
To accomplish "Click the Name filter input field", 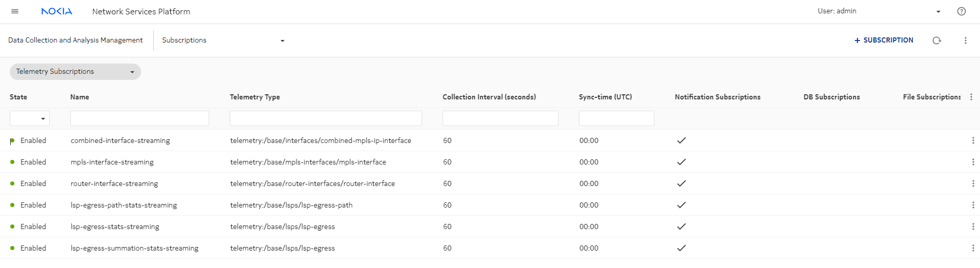I will [139, 118].
